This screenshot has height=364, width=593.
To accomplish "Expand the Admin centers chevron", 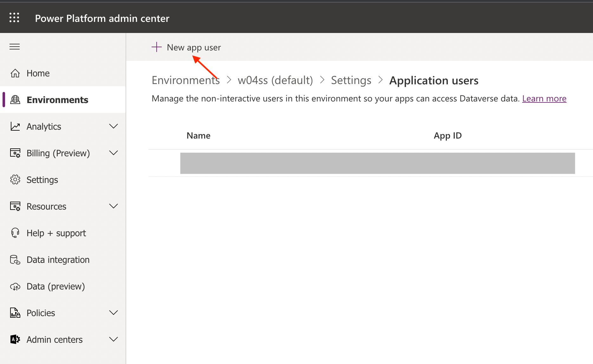I will tap(113, 339).
